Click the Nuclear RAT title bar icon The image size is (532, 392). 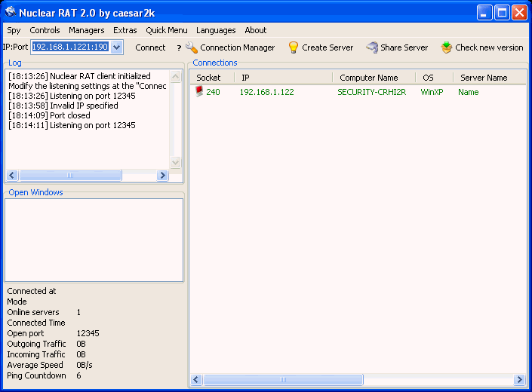pyautogui.click(x=10, y=12)
